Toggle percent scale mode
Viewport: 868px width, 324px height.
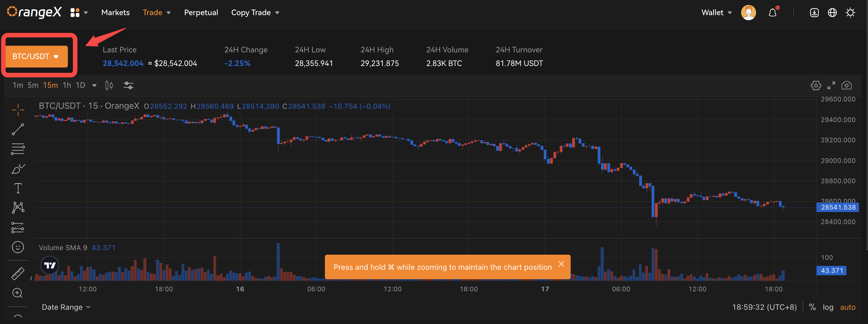813,307
